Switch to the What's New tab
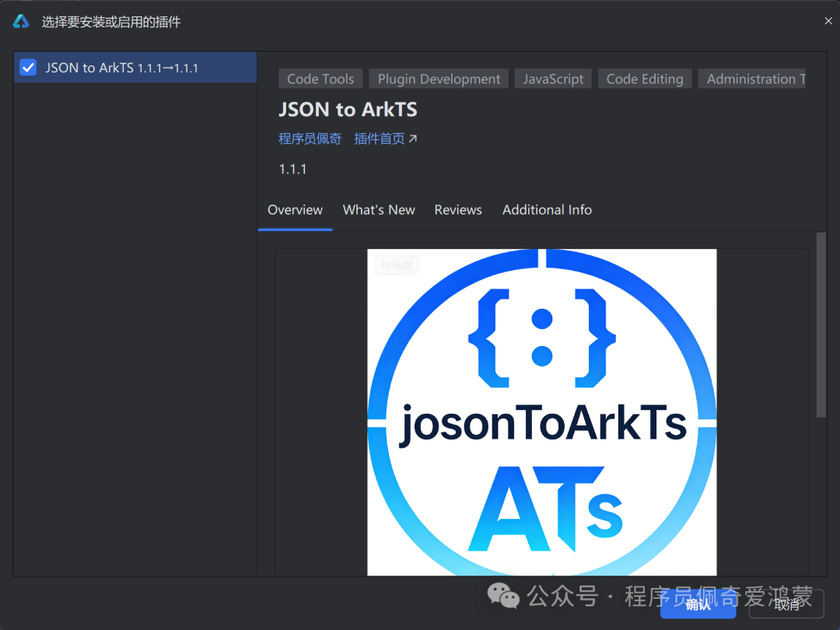 pos(379,210)
